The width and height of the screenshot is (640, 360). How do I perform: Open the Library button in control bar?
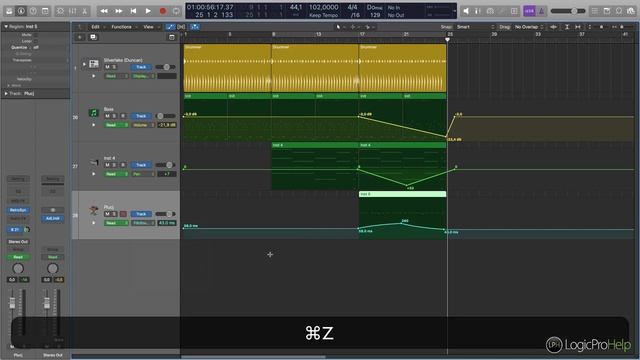click(x=9, y=11)
